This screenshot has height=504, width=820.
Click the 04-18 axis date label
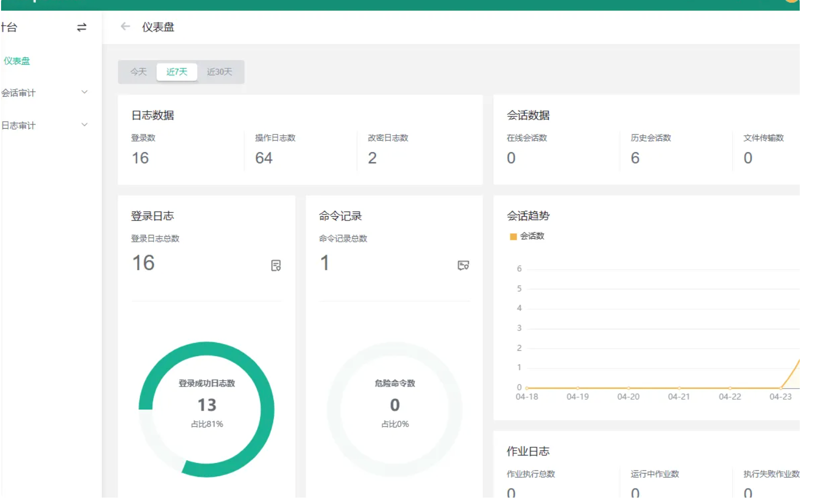click(527, 397)
